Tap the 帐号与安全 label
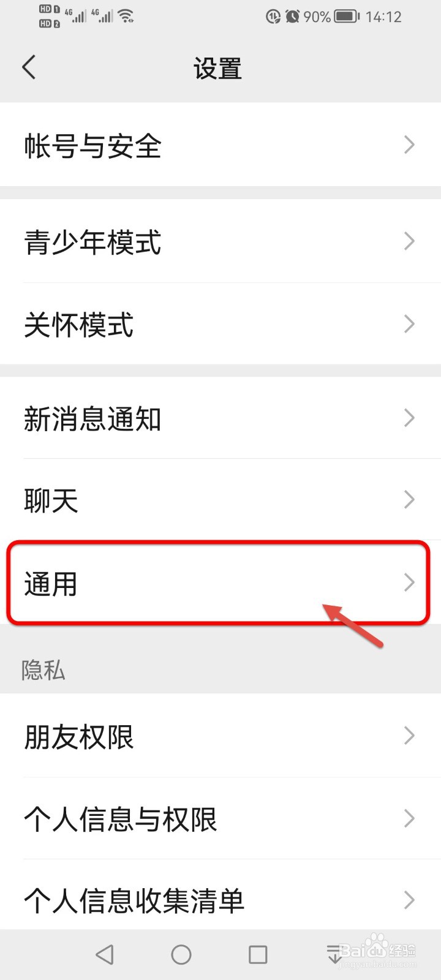 click(x=92, y=146)
